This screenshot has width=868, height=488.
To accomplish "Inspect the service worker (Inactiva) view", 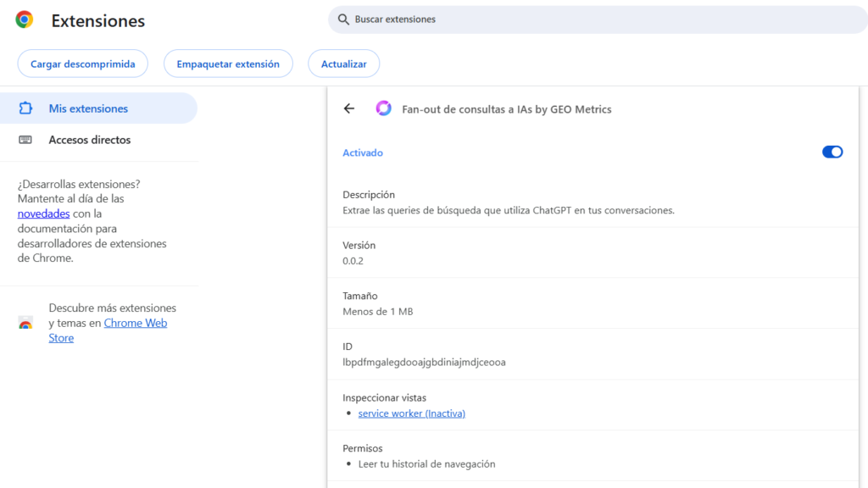I will [411, 413].
